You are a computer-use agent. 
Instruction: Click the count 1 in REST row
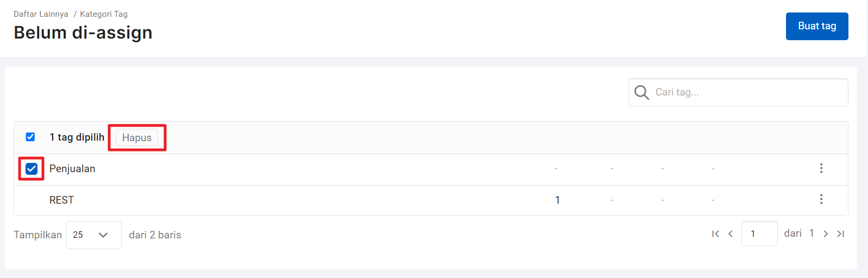(557, 200)
